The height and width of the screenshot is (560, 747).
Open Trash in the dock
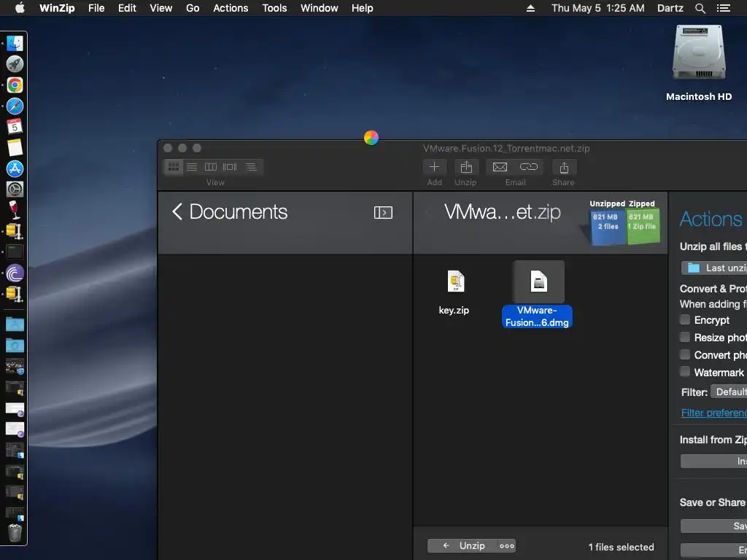tap(15, 533)
